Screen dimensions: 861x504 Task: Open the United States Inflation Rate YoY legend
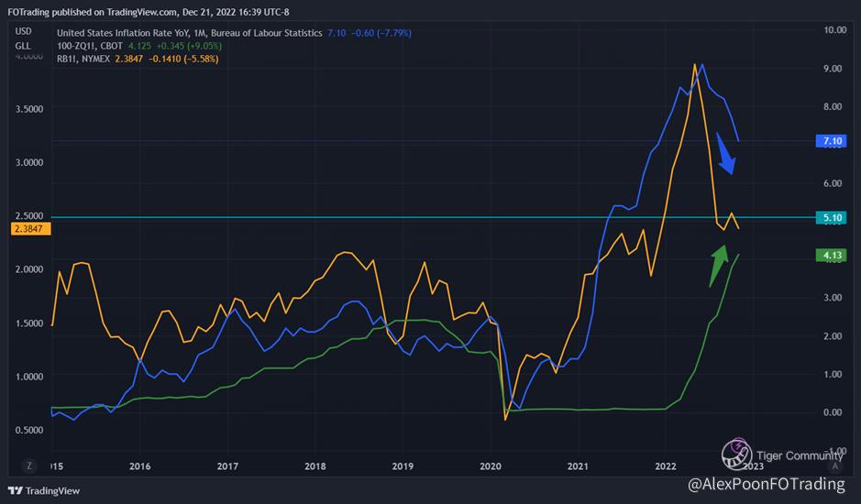pyautogui.click(x=189, y=33)
